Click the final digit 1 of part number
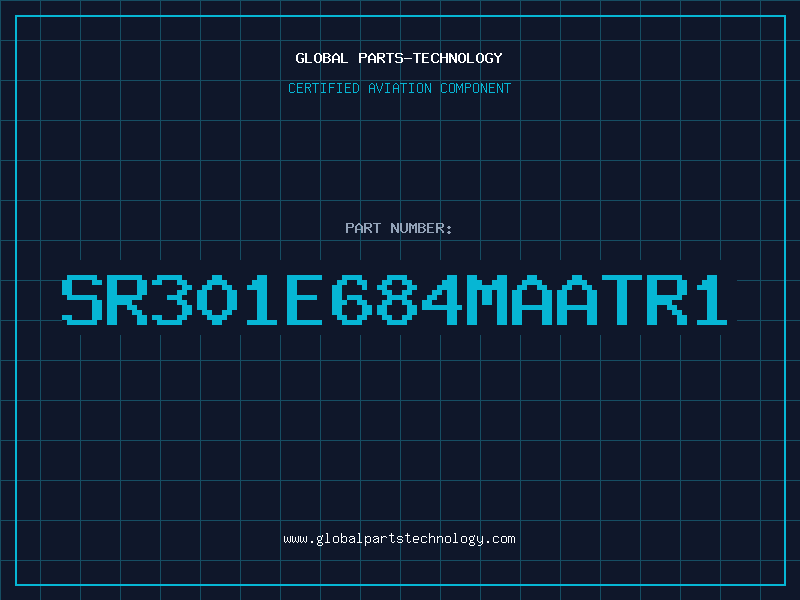Image resolution: width=800 pixels, height=600 pixels. click(x=711, y=300)
